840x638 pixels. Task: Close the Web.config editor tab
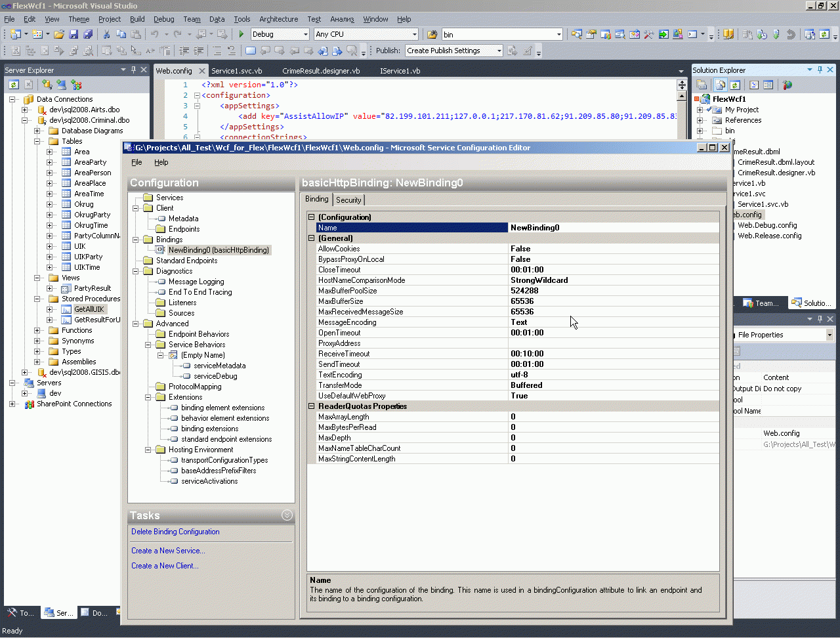(201, 71)
